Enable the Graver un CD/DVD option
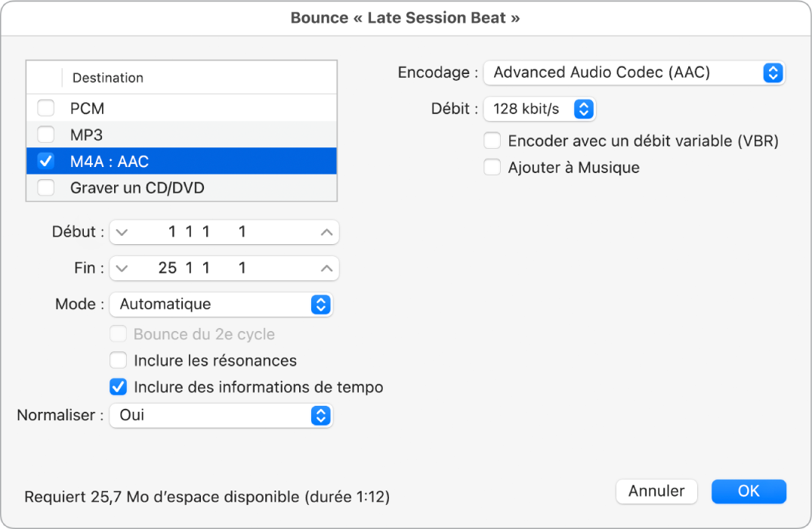812x529 pixels. pos(45,187)
